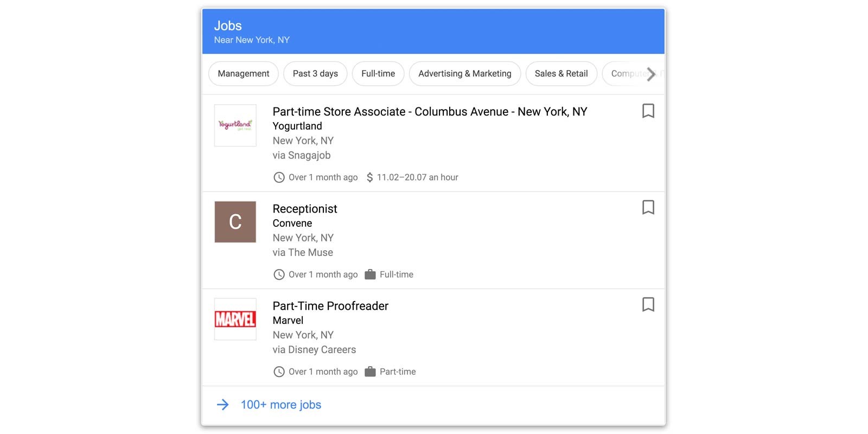
Task: Choose Advertising & Marketing filter chip
Action: click(465, 73)
